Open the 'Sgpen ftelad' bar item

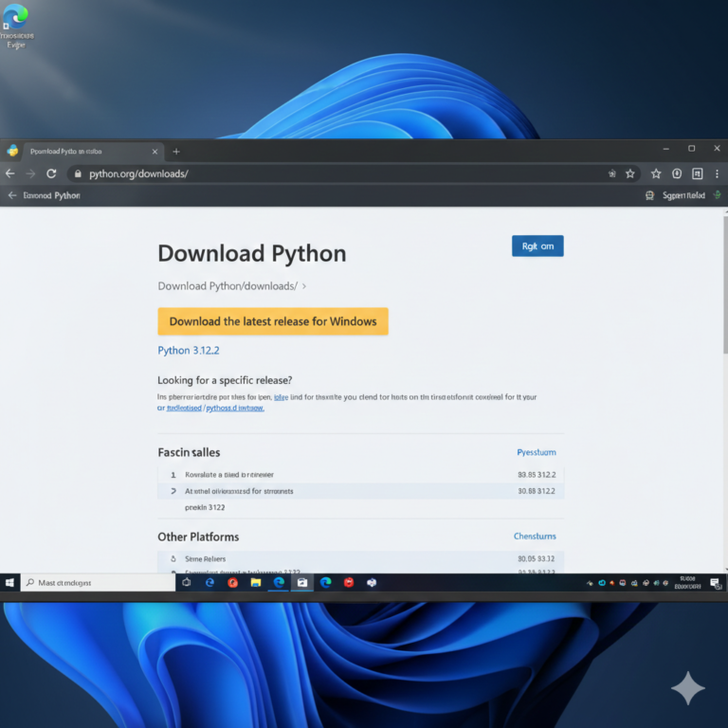683,195
